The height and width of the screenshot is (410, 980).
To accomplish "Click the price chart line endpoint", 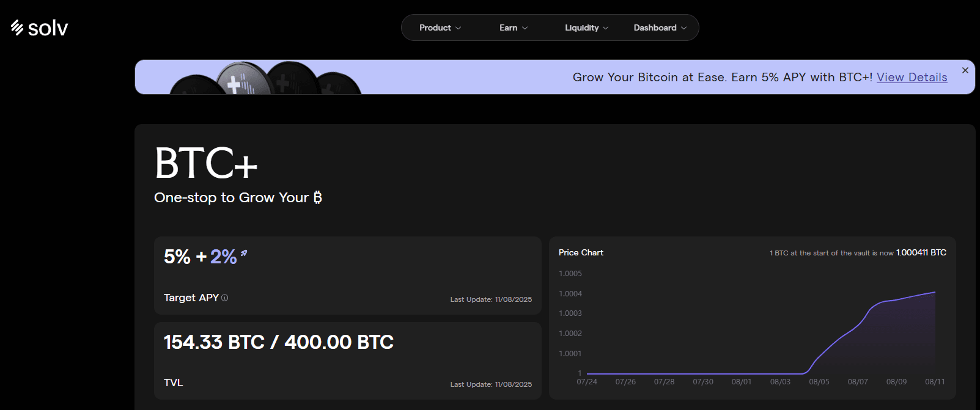I will click(935, 292).
